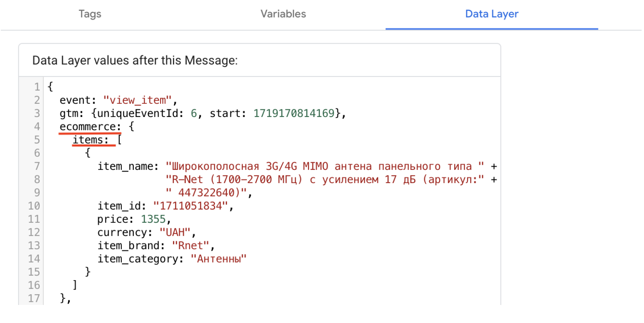This screenshot has width=644, height=323.
Task: Switch to the Tags tab
Action: coord(90,14)
